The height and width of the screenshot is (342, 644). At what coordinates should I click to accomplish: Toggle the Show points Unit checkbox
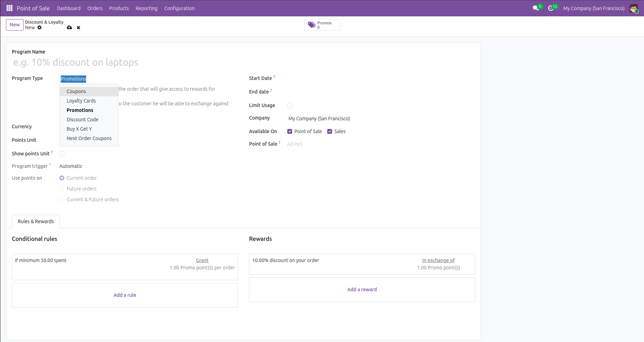tap(62, 153)
